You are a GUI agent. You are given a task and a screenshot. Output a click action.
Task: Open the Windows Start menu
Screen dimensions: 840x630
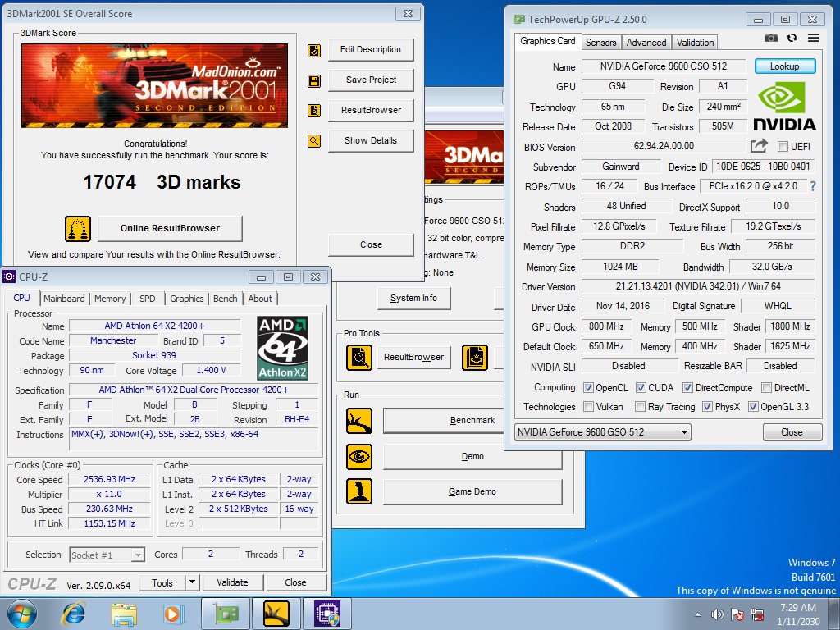(x=22, y=614)
